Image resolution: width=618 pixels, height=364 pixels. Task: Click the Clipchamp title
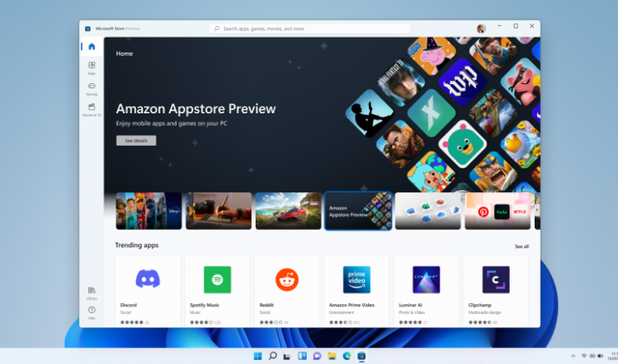tap(480, 305)
